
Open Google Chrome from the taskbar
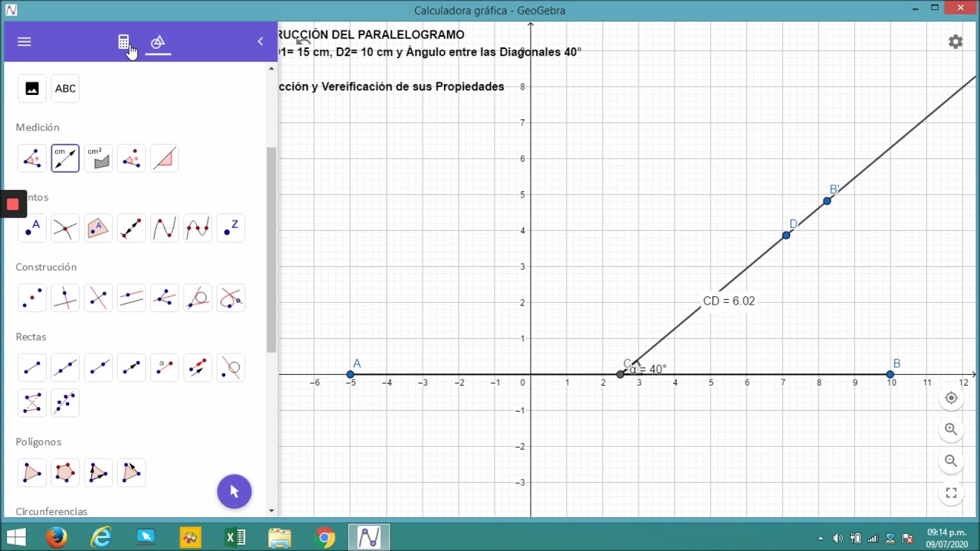point(325,538)
